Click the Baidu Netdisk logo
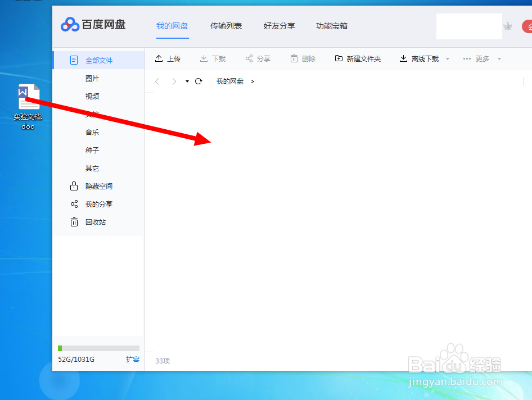This screenshot has width=532, height=400. [x=93, y=24]
